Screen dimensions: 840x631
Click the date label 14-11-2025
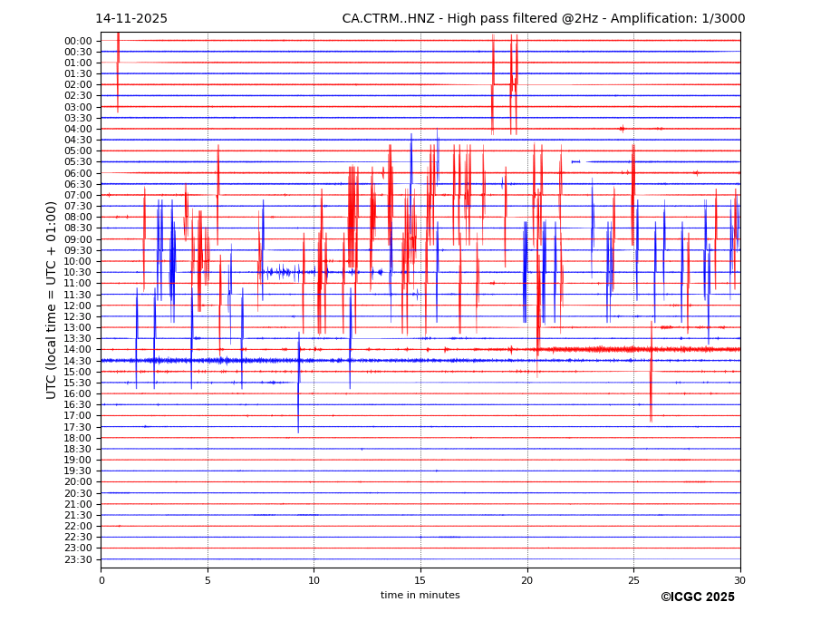click(x=131, y=19)
